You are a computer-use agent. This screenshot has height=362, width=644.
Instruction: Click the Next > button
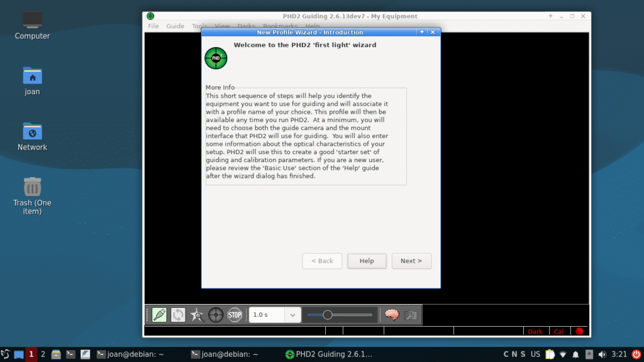411,261
